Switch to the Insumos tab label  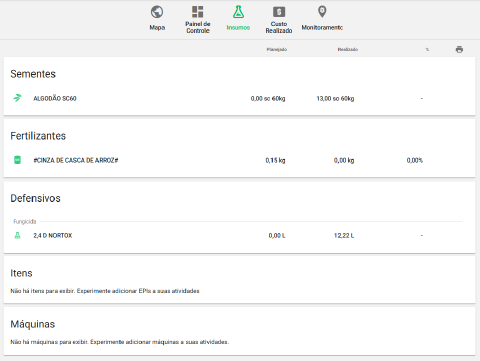238,28
